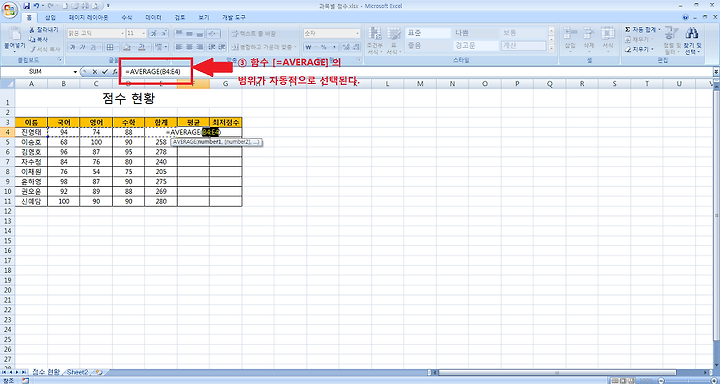720x384 pixels.
Task: Select cell with value 280
Action: point(161,201)
